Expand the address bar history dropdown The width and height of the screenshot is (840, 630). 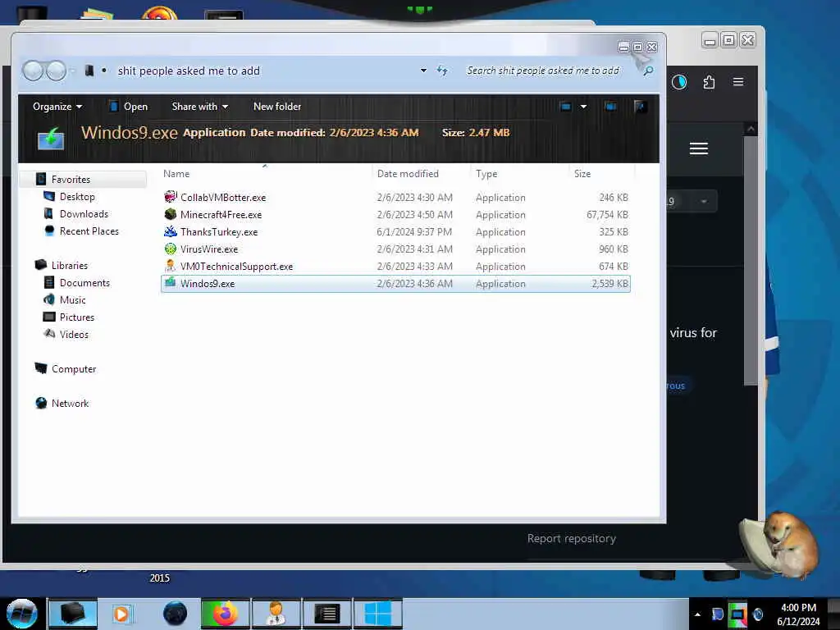pos(423,71)
